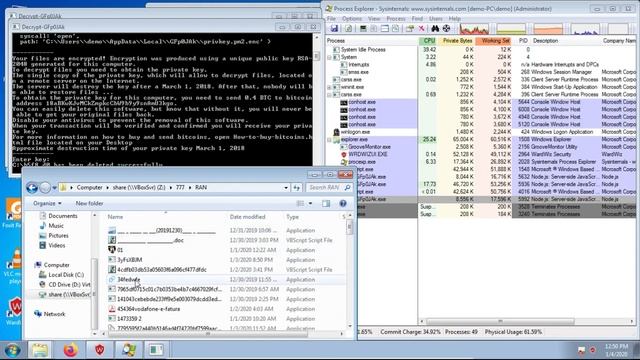This screenshot has width=640, height=360.
Task: Click the yellow-green commit history graph
Action: (511, 29)
